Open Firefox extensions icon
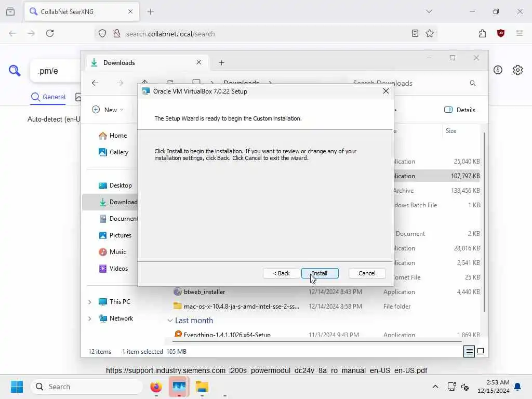This screenshot has height=399, width=532. (x=482, y=33)
